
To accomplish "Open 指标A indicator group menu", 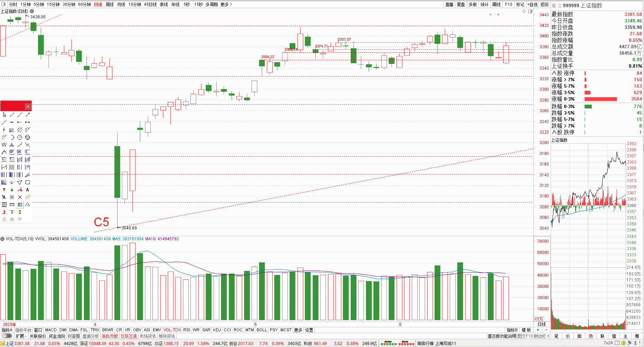I will tap(7, 330).
